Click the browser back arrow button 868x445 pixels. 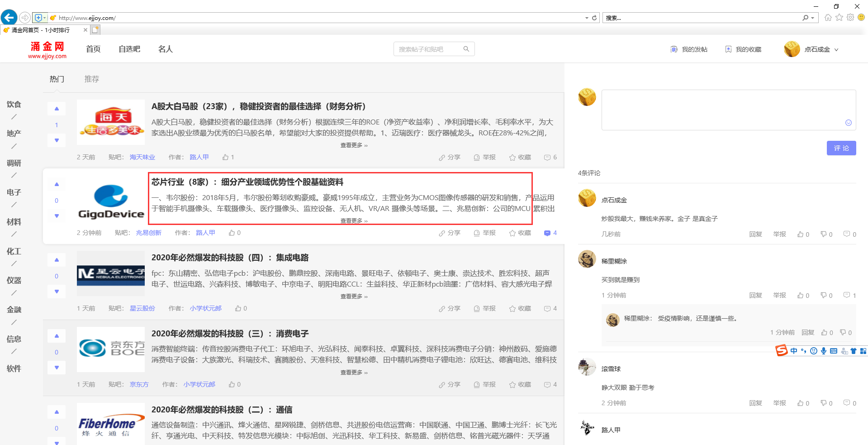point(9,18)
